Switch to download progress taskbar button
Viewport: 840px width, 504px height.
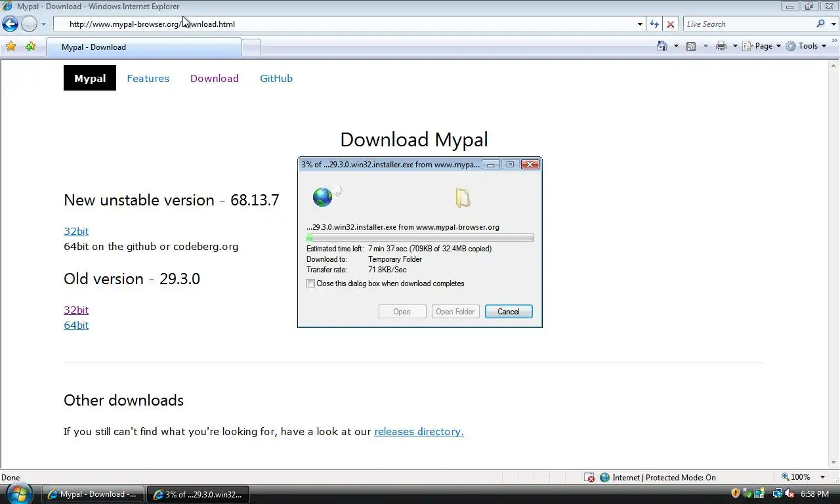tap(198, 494)
